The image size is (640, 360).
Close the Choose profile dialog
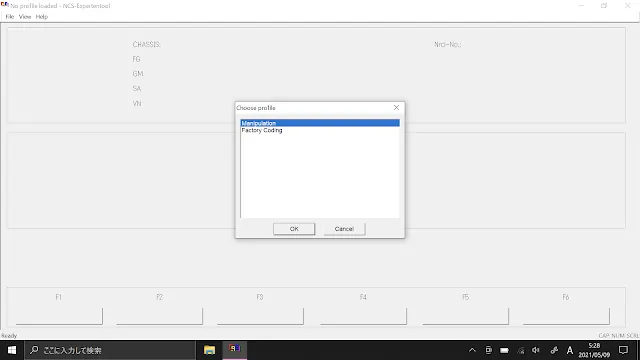point(396,108)
